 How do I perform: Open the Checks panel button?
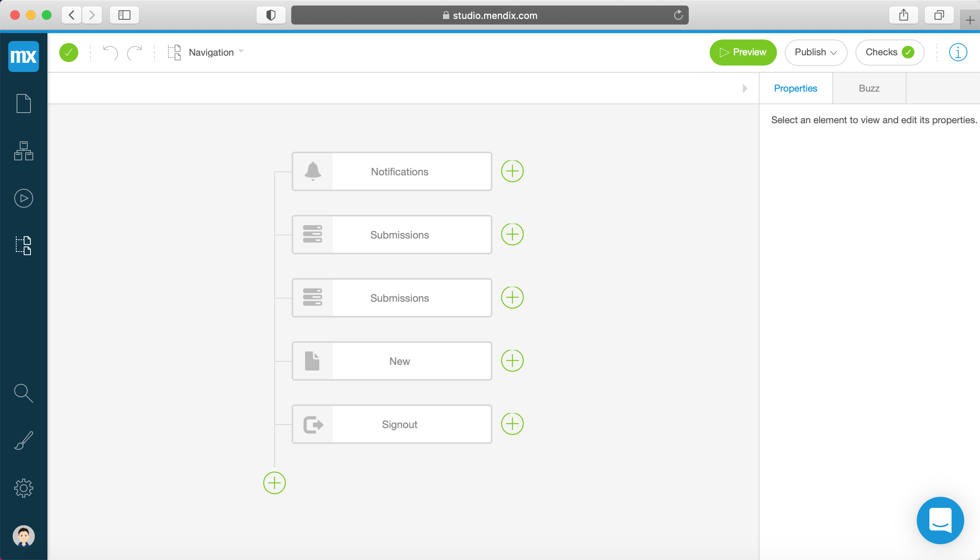click(890, 52)
